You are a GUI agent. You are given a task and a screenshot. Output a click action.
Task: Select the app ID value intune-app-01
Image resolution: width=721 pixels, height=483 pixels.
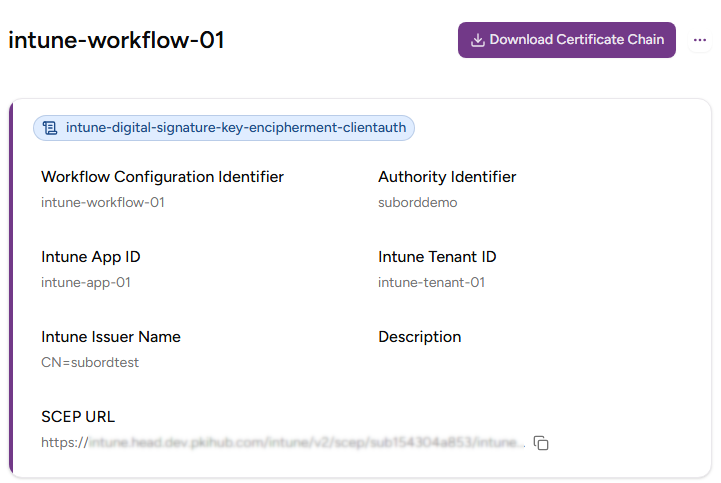click(86, 282)
